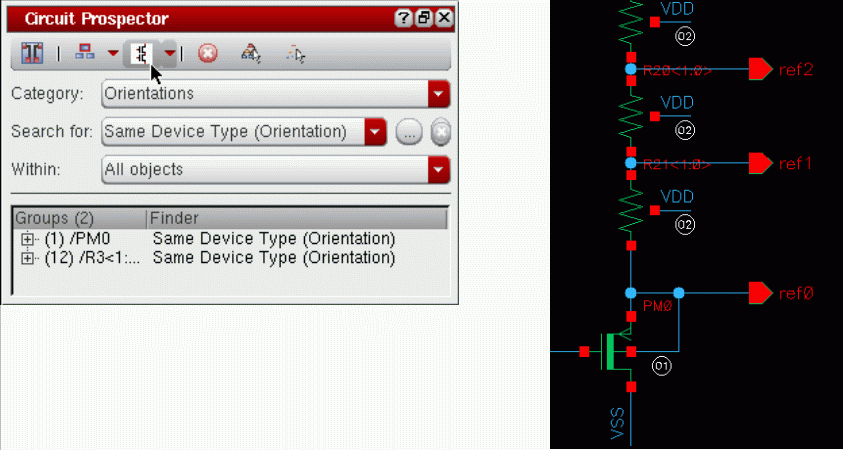Image resolution: width=843 pixels, height=450 pixels.
Task: Click the VSS net label
Action: click(618, 424)
